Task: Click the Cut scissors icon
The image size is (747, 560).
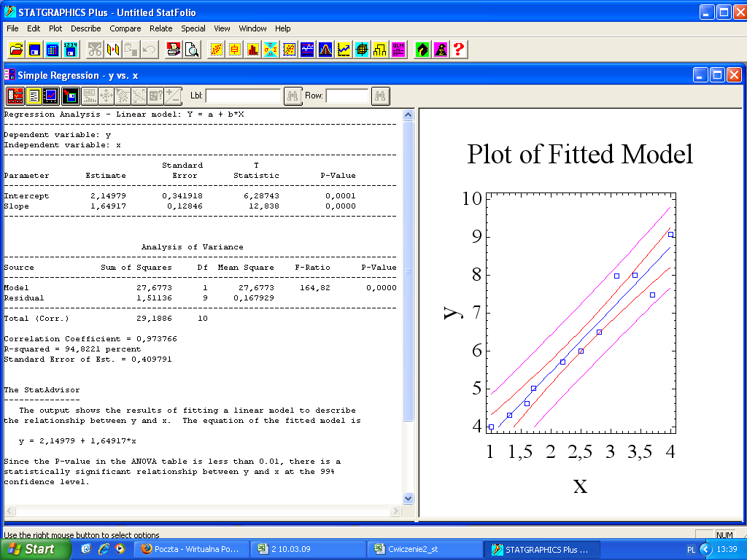Action: click(95, 50)
